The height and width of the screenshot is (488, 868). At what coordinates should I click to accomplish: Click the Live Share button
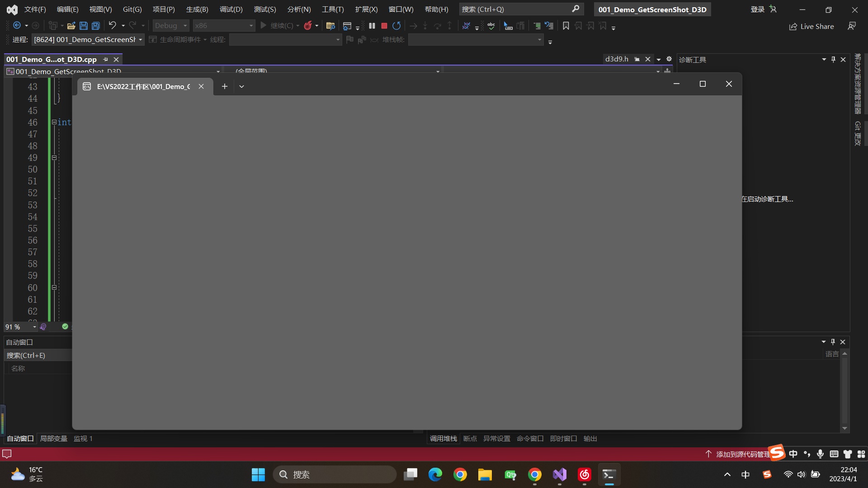tap(811, 26)
